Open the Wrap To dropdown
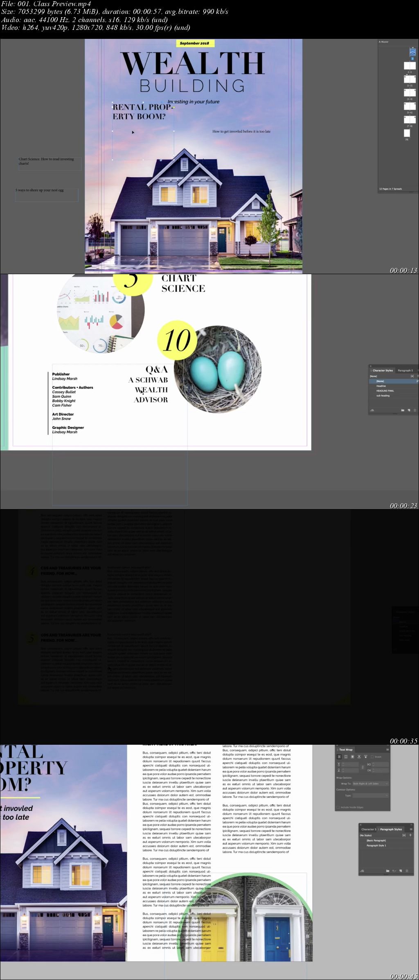The image size is (419, 980). pyautogui.click(x=370, y=784)
